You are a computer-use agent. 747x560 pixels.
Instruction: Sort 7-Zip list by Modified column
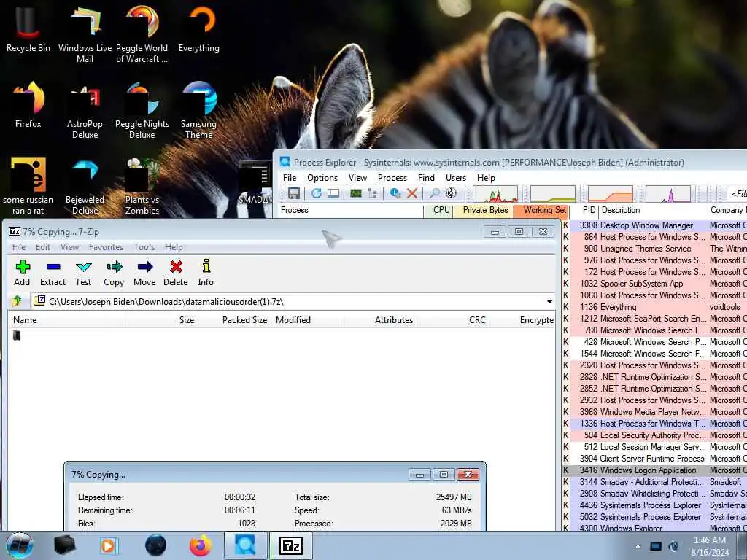coord(307,320)
